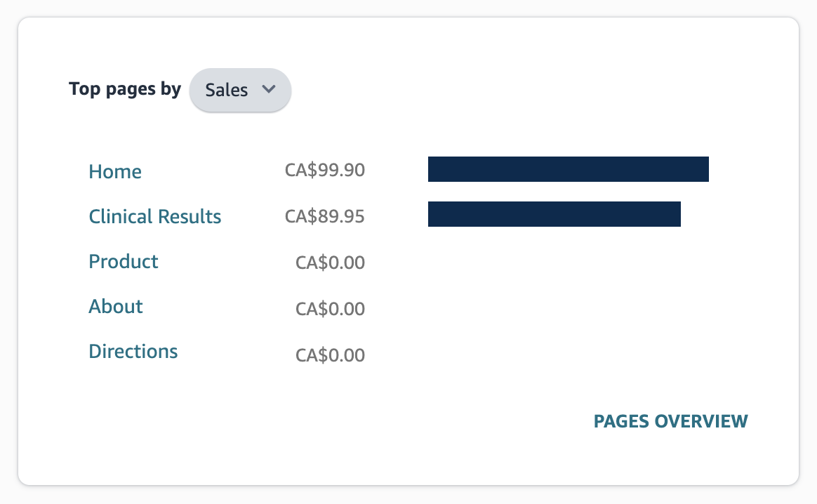Click the CA$99.90 sales value
This screenshot has width=817, height=504.
[325, 171]
